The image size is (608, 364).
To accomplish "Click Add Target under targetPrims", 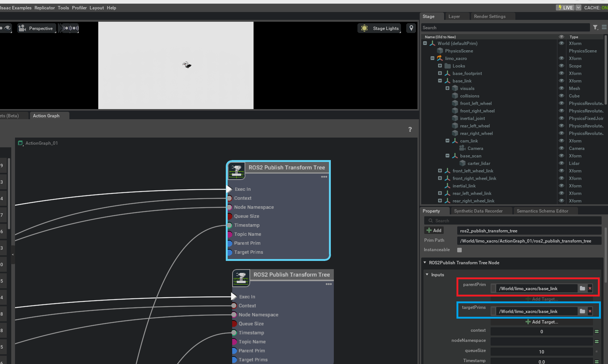I will (542, 322).
